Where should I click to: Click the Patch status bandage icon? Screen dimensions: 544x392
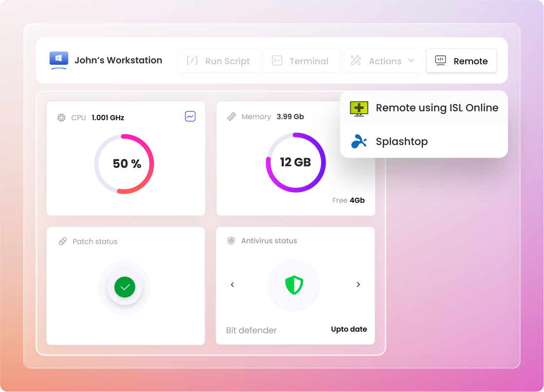click(x=62, y=241)
